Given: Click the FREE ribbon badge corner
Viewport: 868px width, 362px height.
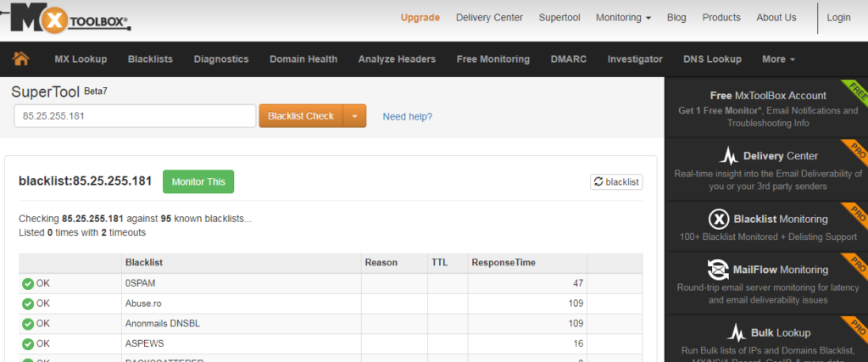Looking at the screenshot, I should coord(854,92).
